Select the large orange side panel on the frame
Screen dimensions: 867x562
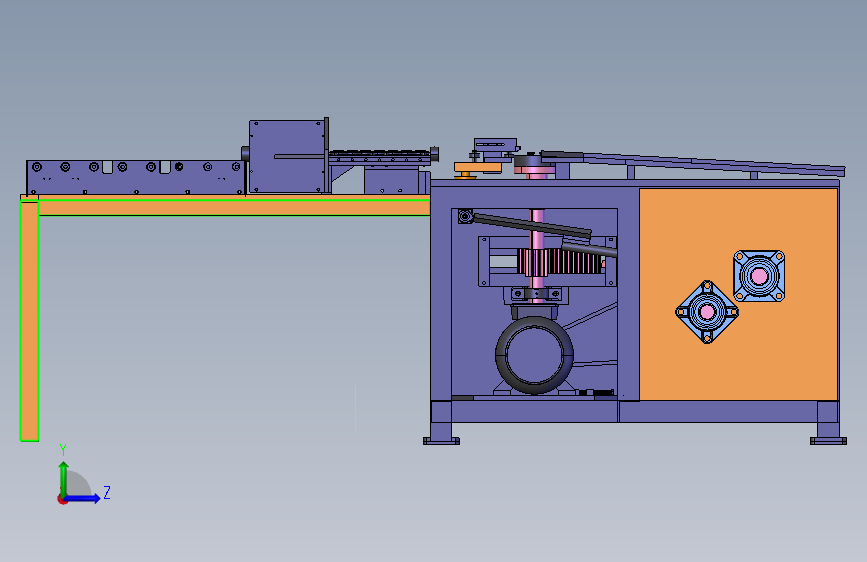pos(738,294)
